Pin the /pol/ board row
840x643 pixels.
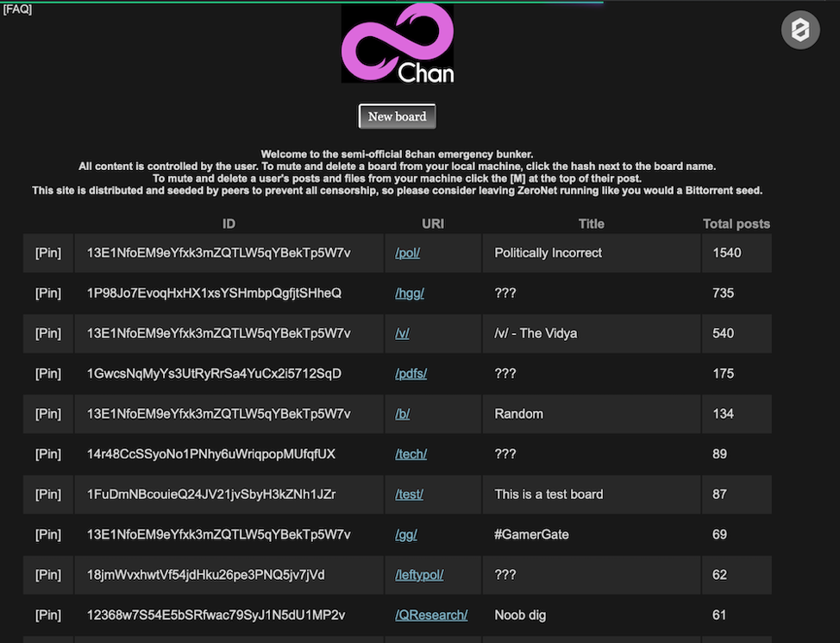pos(48,253)
